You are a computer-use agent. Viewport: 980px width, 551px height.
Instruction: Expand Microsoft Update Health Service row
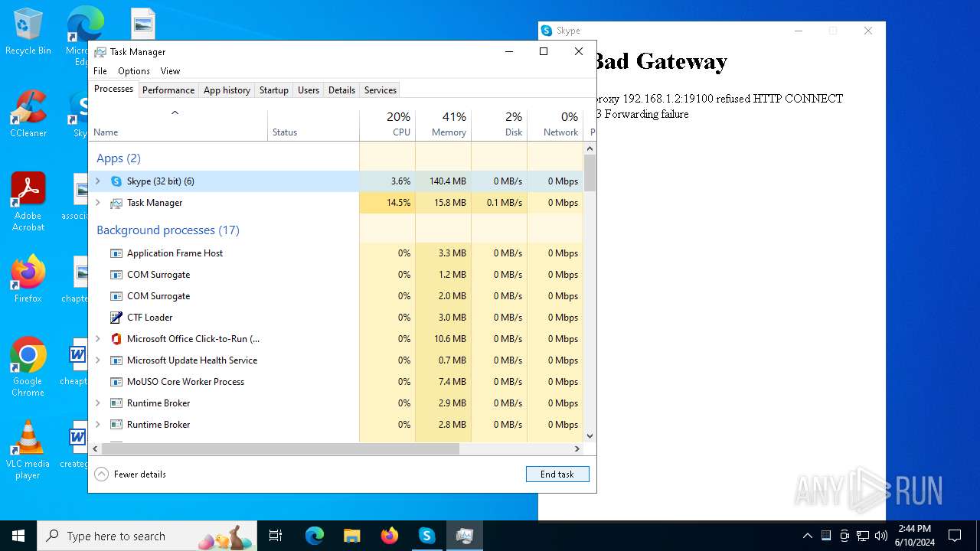pos(97,360)
